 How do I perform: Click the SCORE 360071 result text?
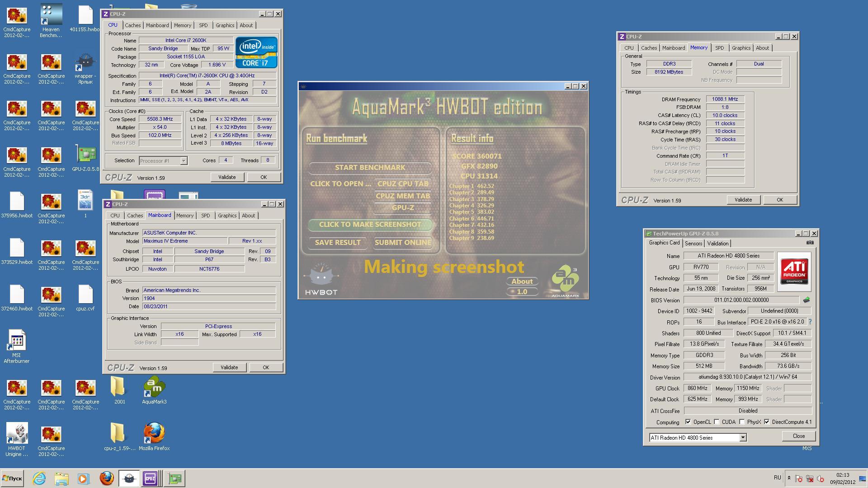pos(476,156)
